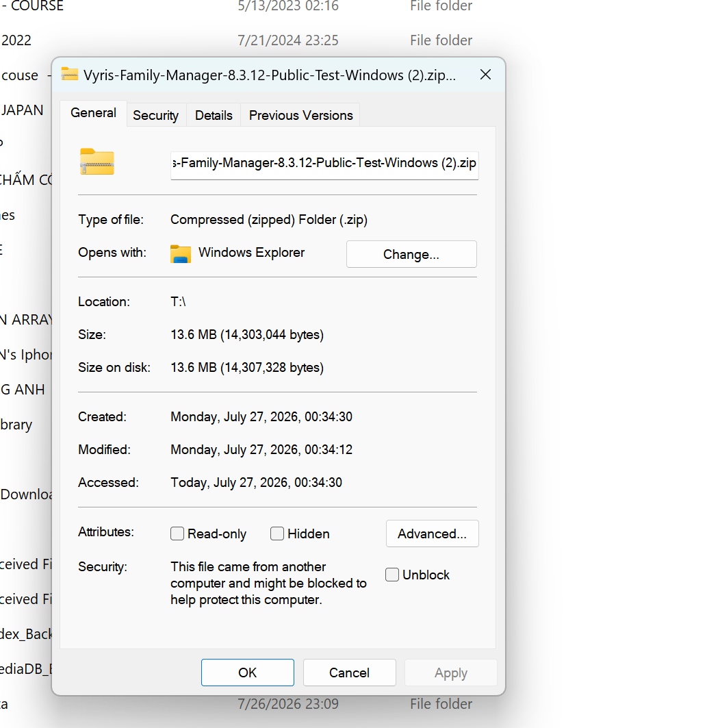Image resolution: width=707 pixels, height=728 pixels.
Task: Select the 'G ANH' item in Explorer list
Action: [x=23, y=390]
